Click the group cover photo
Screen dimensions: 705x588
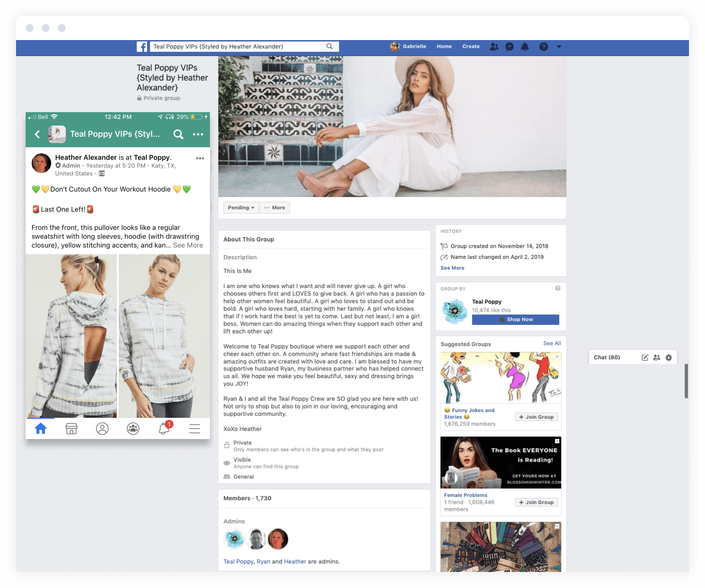[392, 126]
